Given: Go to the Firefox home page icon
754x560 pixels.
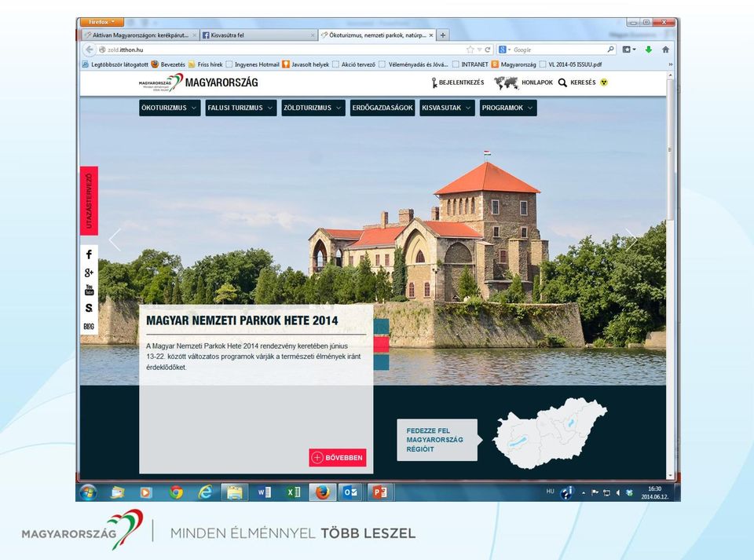Looking at the screenshot, I should click(x=665, y=49).
